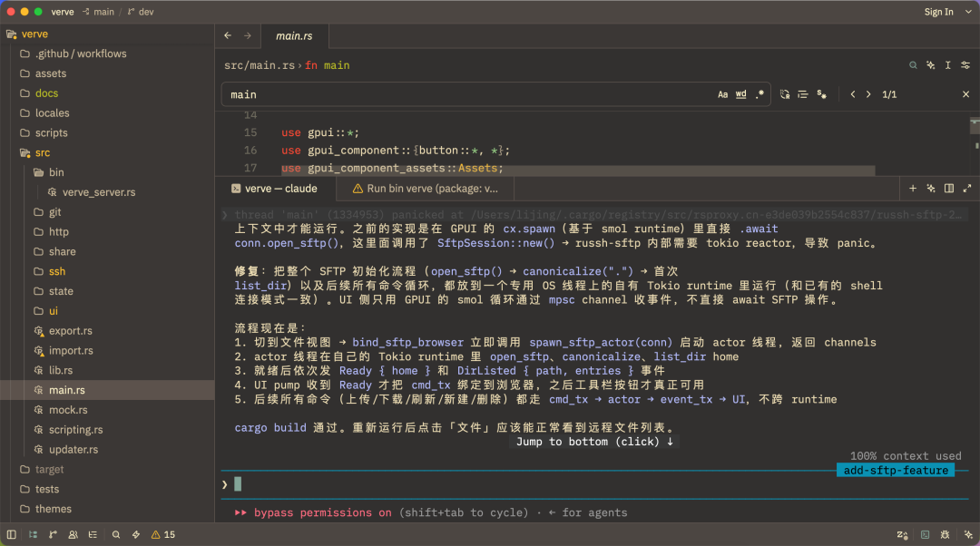
Task: Navigate back in editor history
Action: click(228, 35)
